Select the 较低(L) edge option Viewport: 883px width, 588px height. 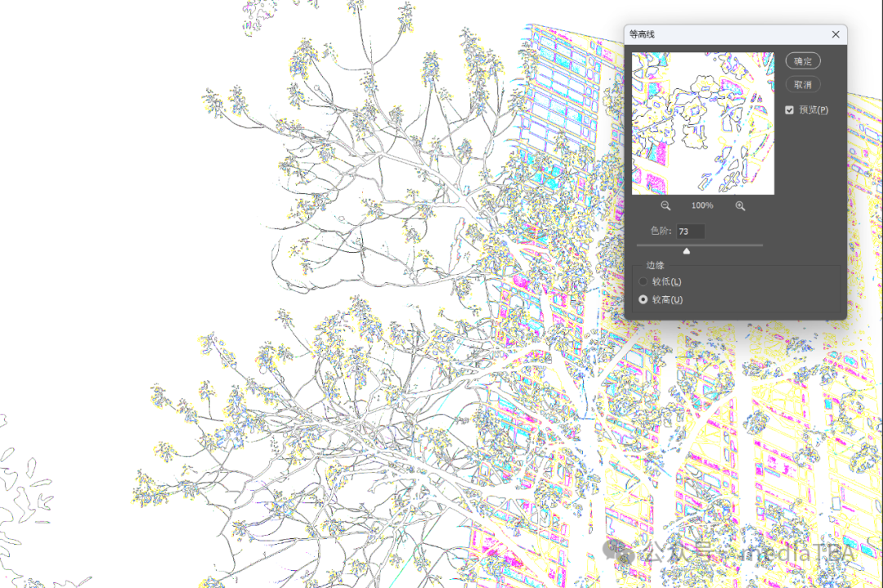point(643,281)
